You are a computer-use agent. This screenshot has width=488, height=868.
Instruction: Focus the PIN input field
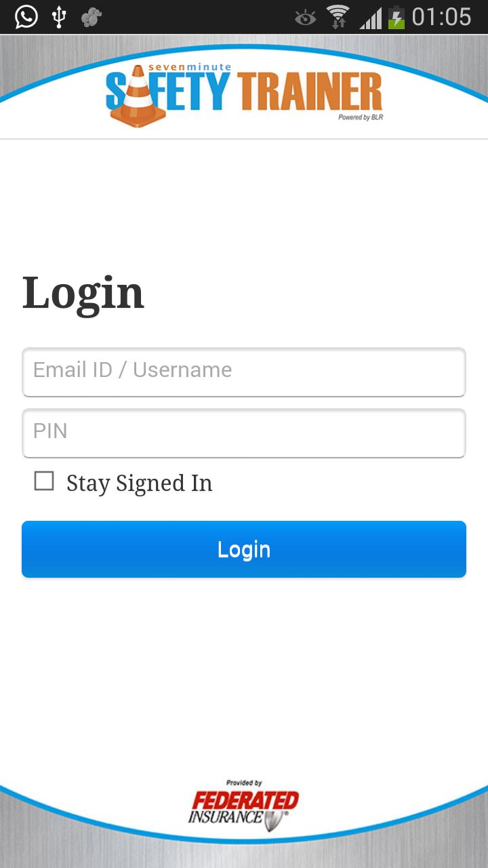tap(244, 433)
